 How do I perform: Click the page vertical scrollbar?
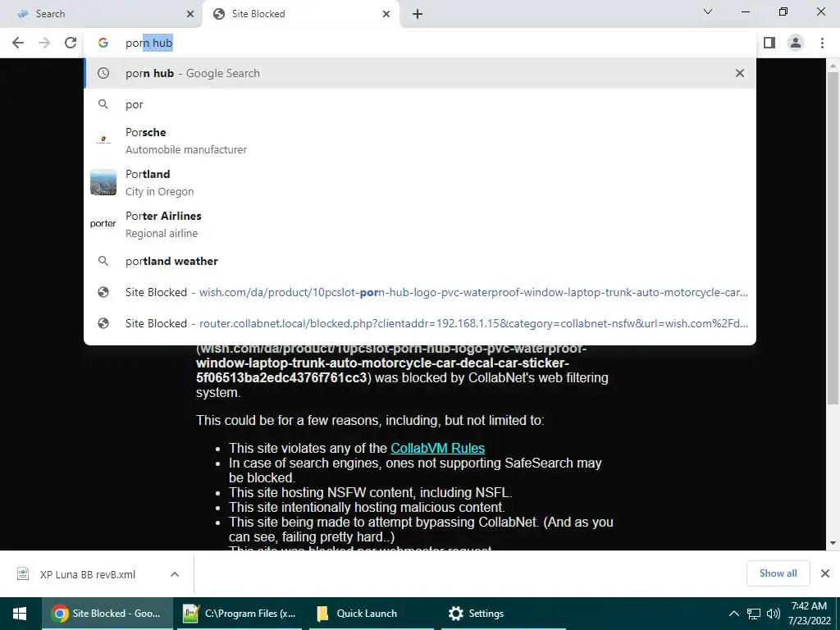tap(833, 239)
